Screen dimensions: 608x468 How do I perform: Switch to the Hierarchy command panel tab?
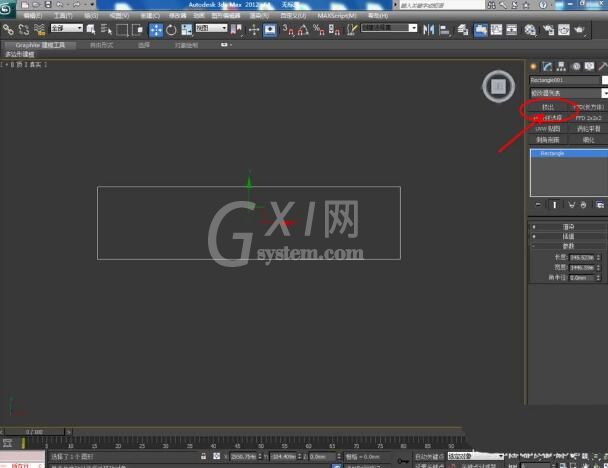[561, 67]
